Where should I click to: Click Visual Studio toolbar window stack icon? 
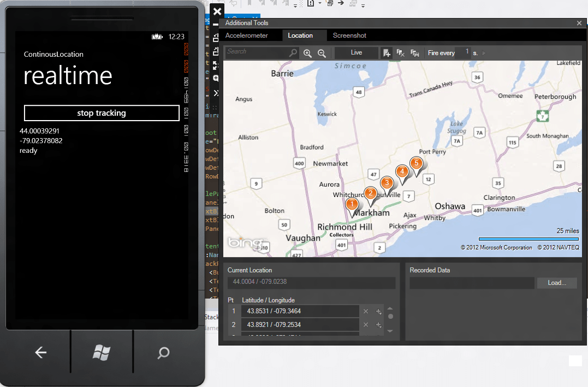(330, 3)
